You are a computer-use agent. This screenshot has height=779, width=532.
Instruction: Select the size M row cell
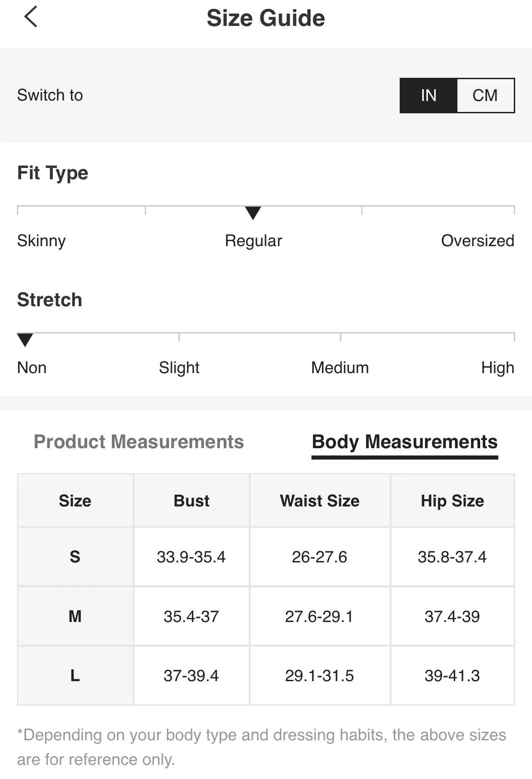75,616
